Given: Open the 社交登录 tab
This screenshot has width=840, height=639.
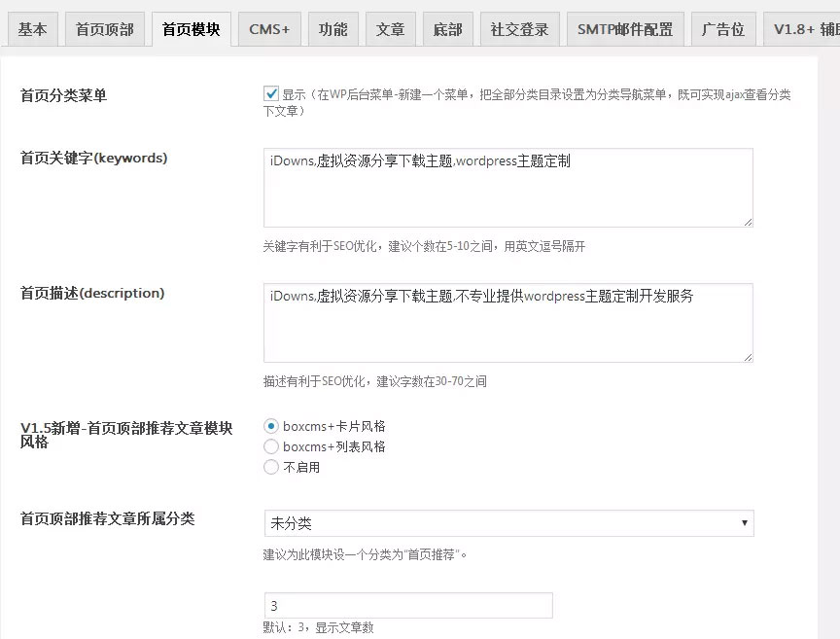Looking at the screenshot, I should coord(519,30).
